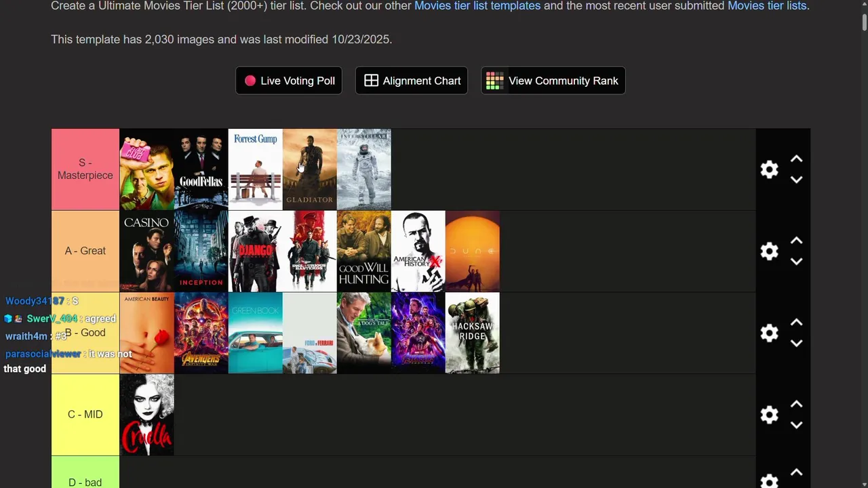The image size is (868, 488).
Task: Open settings gear for A - Great row
Action: 769,251
